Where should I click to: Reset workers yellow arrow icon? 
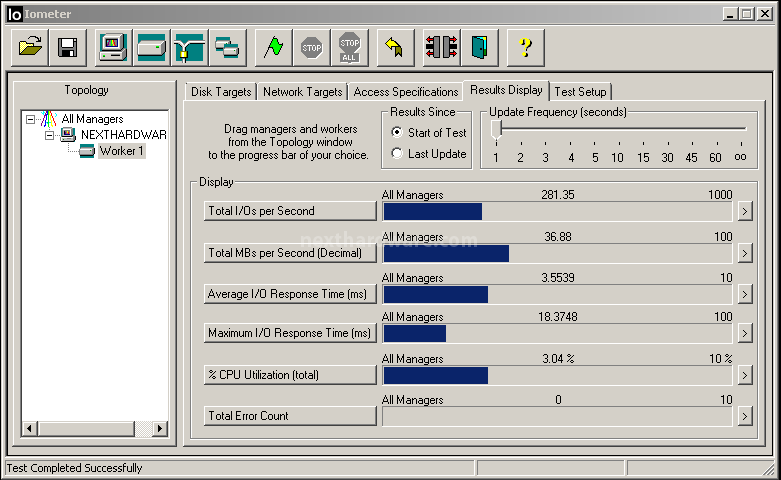point(395,47)
